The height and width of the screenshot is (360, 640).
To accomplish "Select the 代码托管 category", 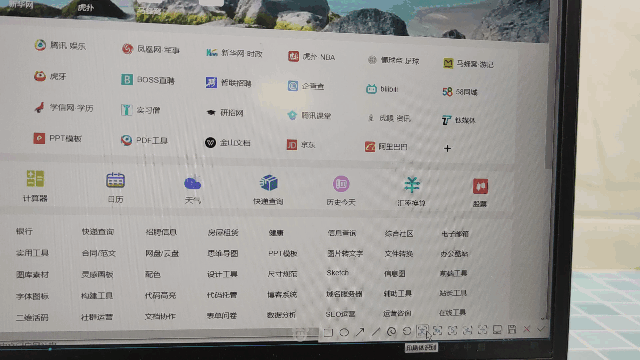I will pos(222,295).
